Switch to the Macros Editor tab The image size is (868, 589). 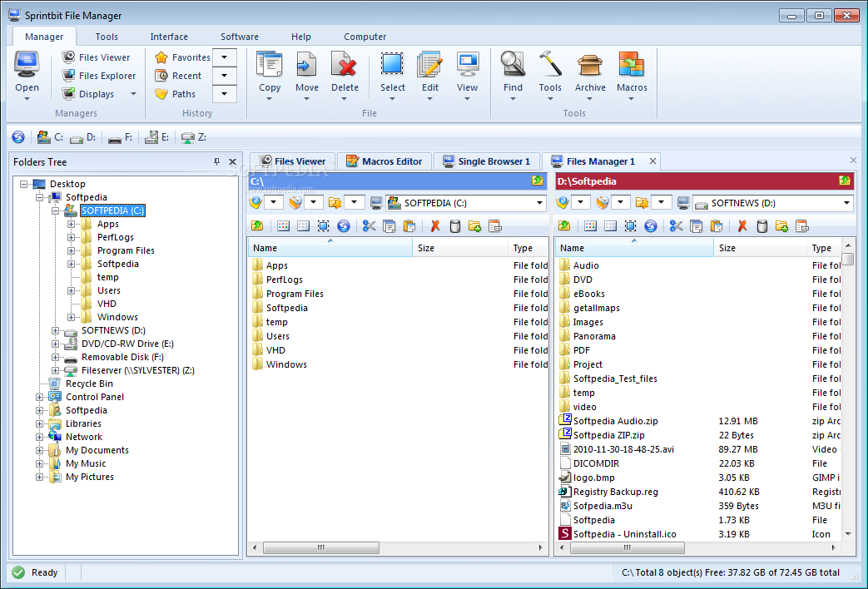point(384,161)
